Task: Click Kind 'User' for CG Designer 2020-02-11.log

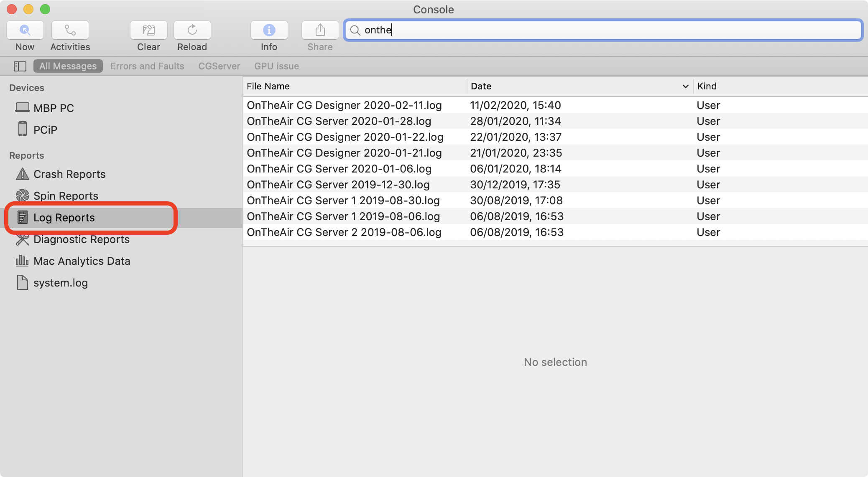Action: (x=708, y=105)
